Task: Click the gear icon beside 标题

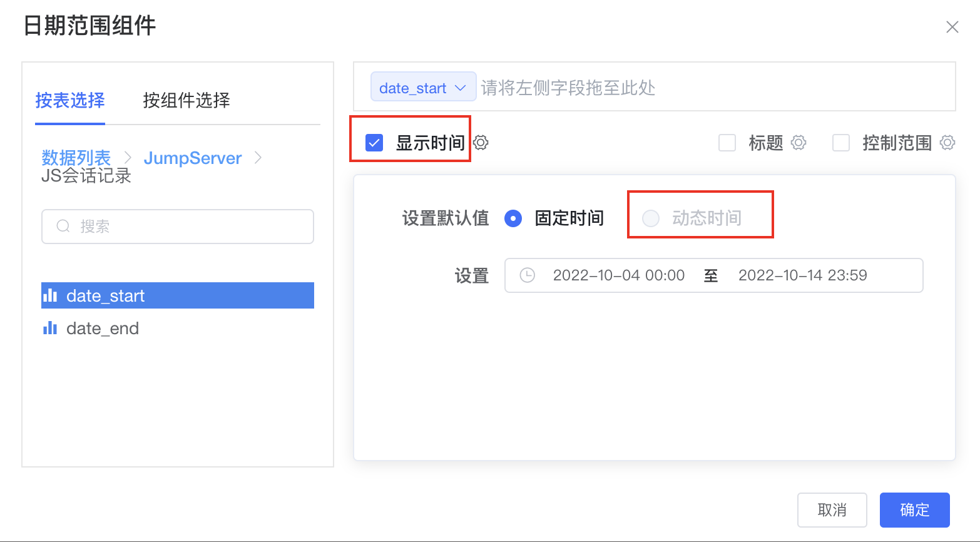Action: [799, 143]
